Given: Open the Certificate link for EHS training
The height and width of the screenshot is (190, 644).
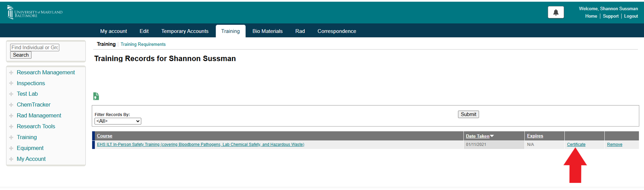Looking at the screenshot, I should click(576, 145).
